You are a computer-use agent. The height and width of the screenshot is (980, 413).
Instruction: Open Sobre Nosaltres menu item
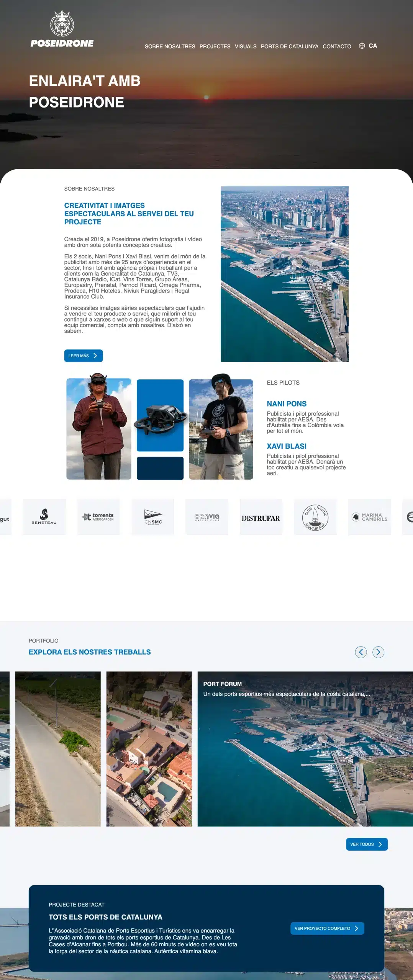170,46
